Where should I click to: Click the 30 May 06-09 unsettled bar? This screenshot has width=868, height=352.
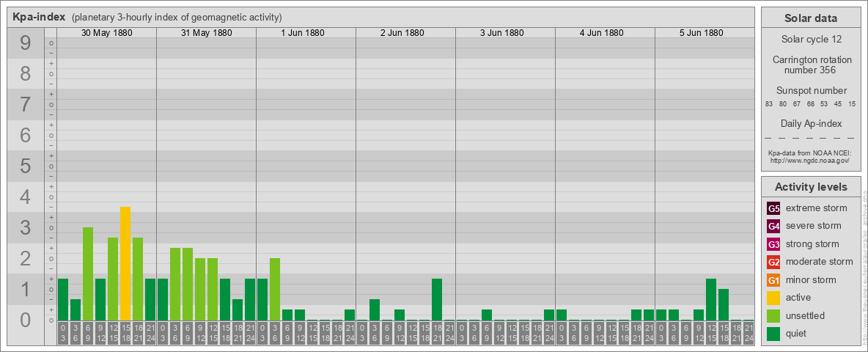tap(88, 274)
